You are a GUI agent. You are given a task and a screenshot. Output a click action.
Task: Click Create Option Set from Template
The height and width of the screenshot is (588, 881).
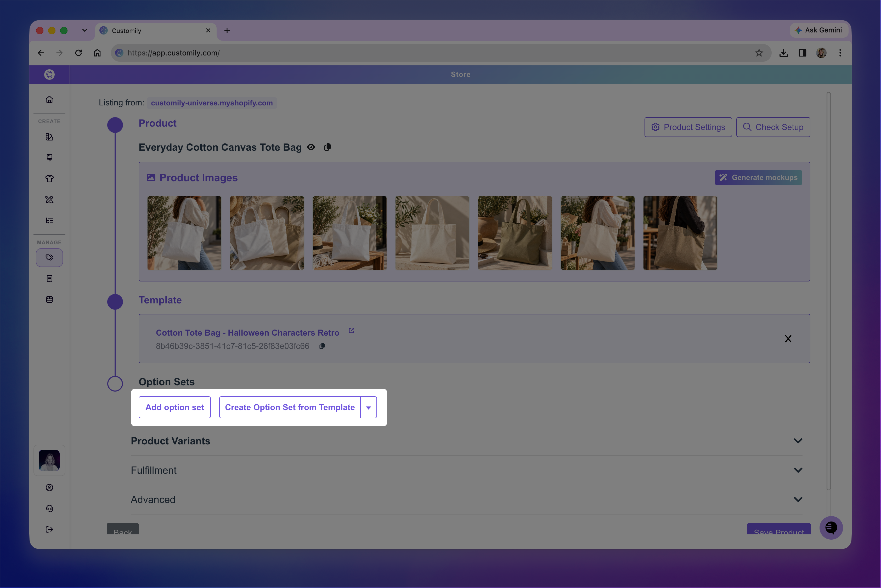(x=290, y=407)
